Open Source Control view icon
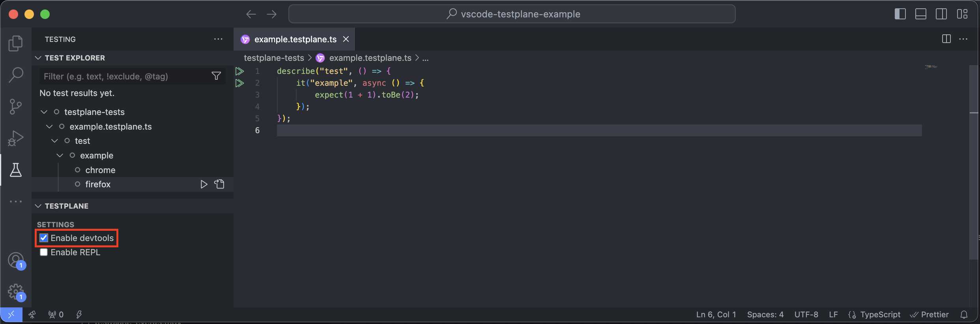The height and width of the screenshot is (324, 980). 16,106
